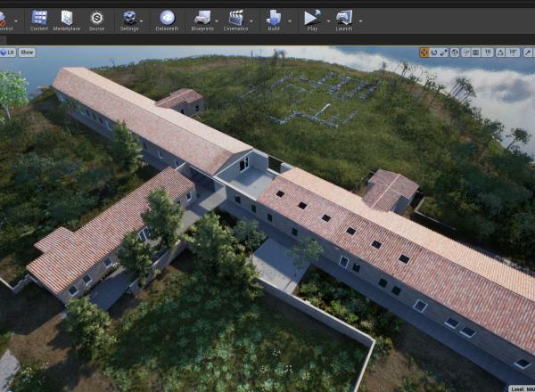
Task: Open the Marketplace from the toolbar
Action: [67, 20]
